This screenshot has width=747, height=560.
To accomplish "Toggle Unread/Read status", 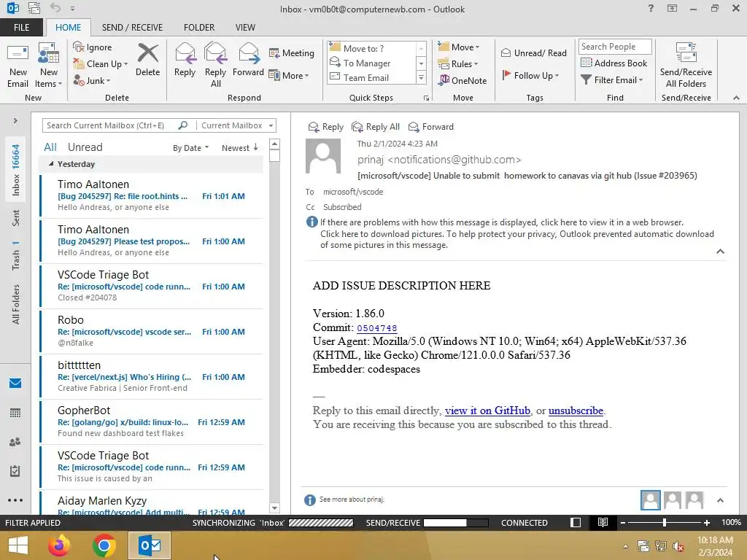I will coord(533,52).
